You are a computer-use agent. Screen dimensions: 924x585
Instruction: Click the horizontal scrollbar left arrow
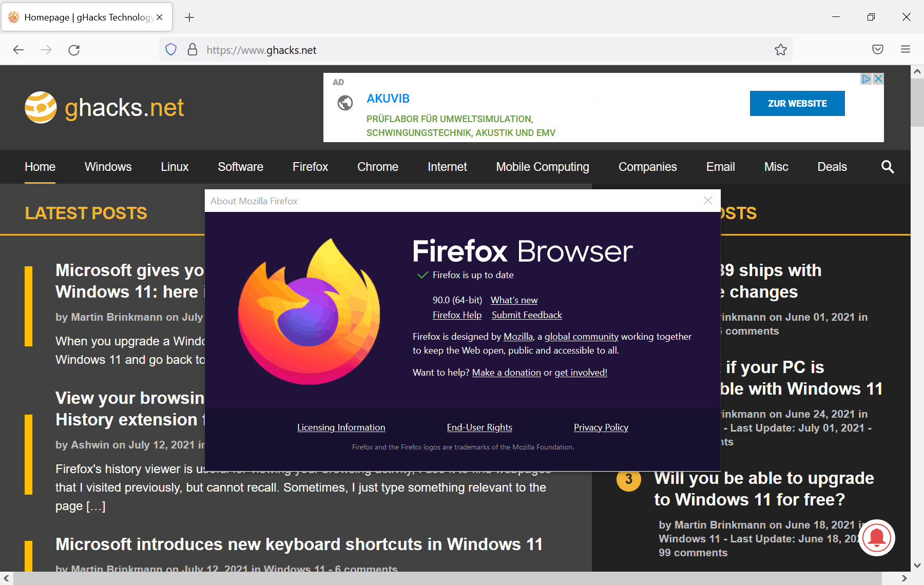(x=6, y=578)
